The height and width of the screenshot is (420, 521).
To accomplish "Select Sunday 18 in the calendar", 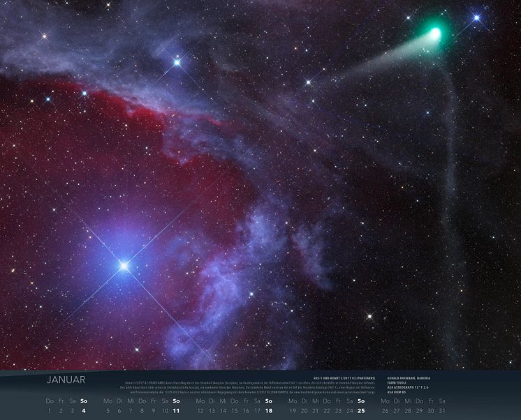I will (268, 411).
